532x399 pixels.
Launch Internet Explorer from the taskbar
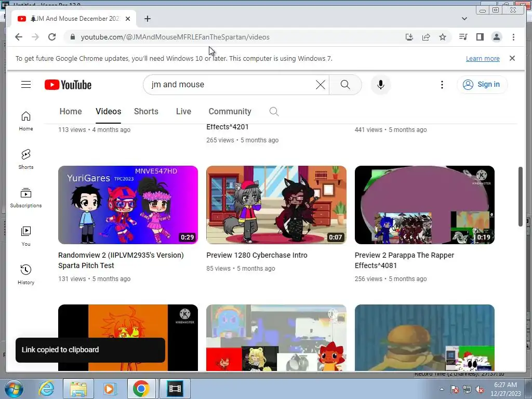coord(46,389)
